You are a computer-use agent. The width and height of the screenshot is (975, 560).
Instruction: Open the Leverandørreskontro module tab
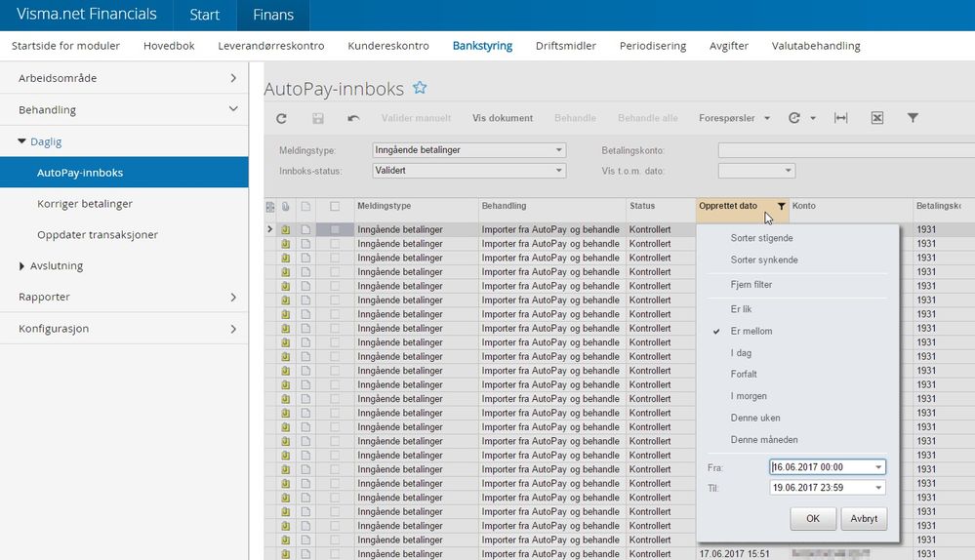pyautogui.click(x=271, y=46)
